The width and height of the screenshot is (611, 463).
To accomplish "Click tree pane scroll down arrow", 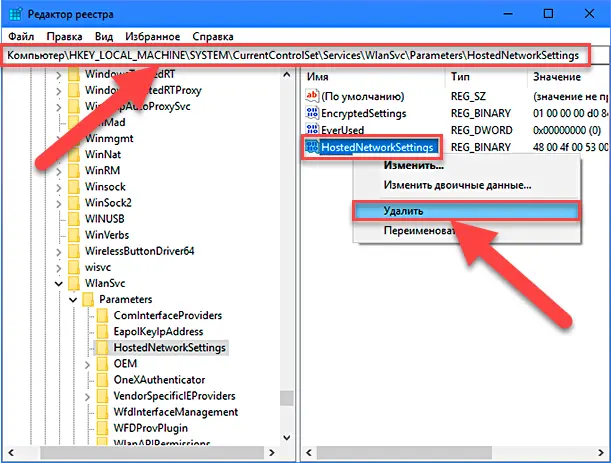I will pyautogui.click(x=287, y=437).
